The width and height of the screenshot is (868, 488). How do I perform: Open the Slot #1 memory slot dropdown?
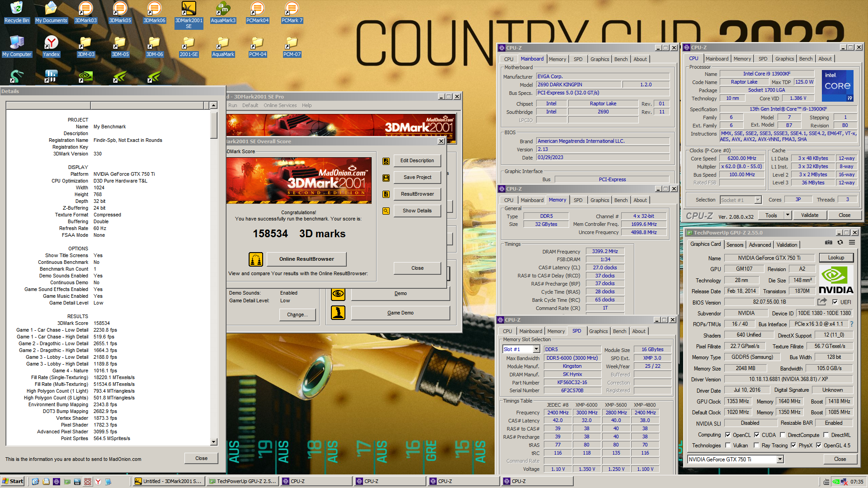pyautogui.click(x=536, y=349)
